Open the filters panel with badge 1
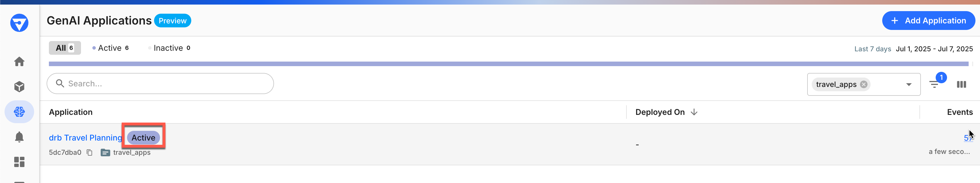 pyautogui.click(x=935, y=84)
